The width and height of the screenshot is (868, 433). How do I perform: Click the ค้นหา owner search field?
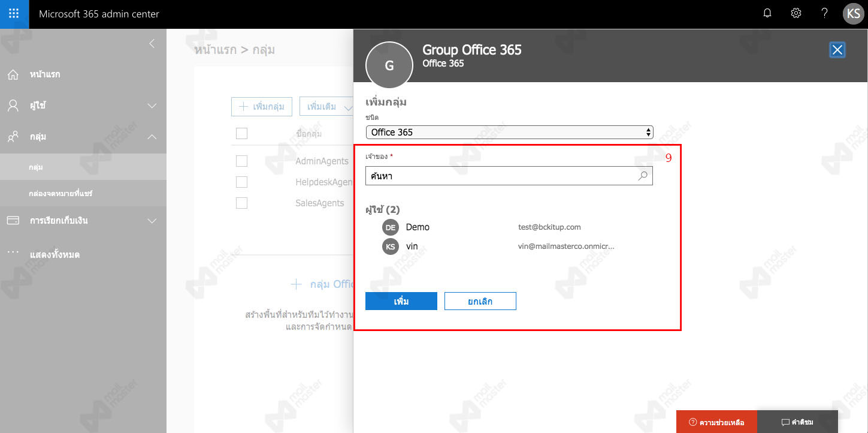pyautogui.click(x=509, y=176)
